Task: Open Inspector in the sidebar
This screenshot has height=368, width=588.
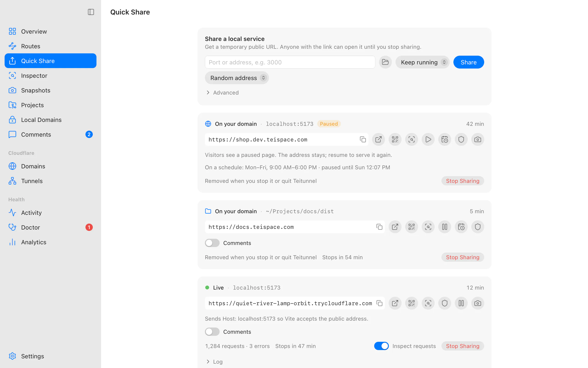Action: point(51,75)
